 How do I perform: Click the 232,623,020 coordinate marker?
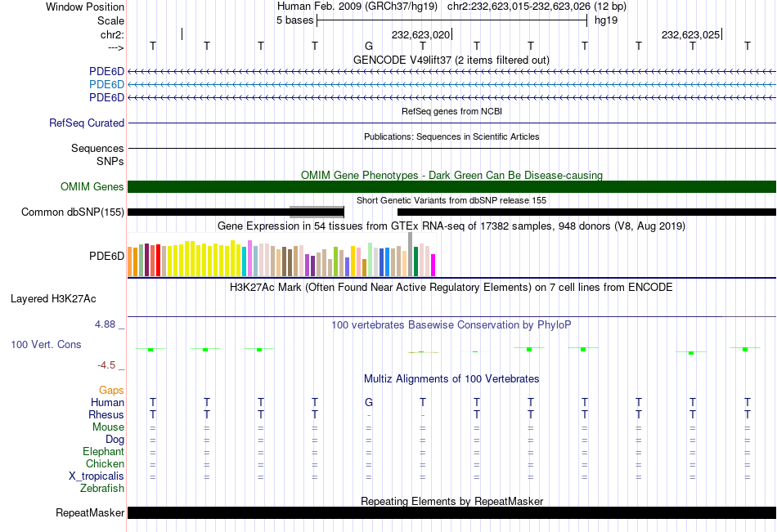tap(420, 34)
